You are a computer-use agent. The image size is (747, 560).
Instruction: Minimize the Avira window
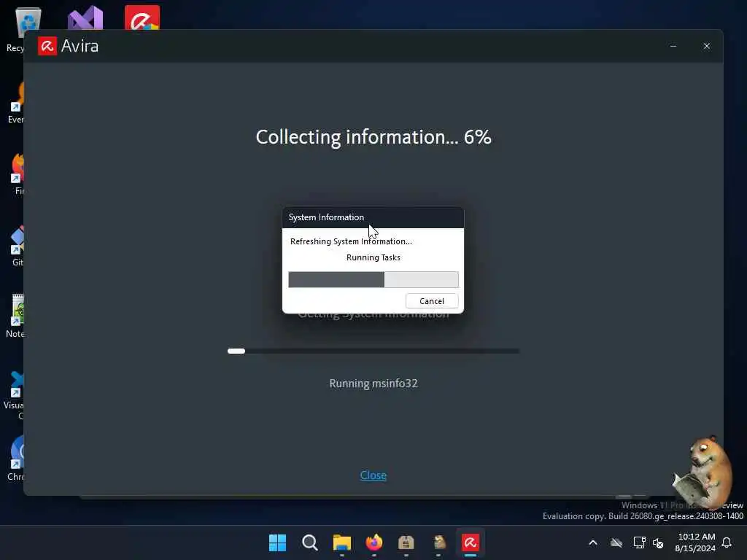(x=673, y=46)
